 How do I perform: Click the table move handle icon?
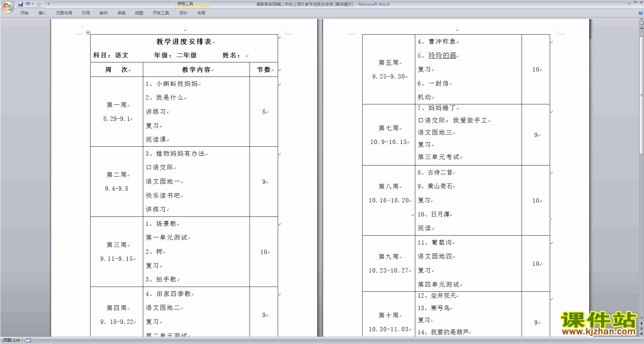[88, 32]
